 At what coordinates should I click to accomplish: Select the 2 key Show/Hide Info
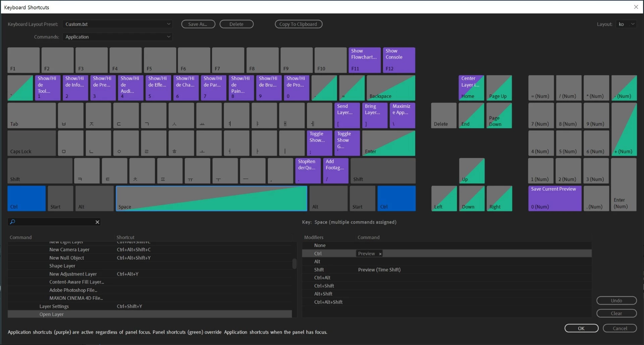(75, 88)
